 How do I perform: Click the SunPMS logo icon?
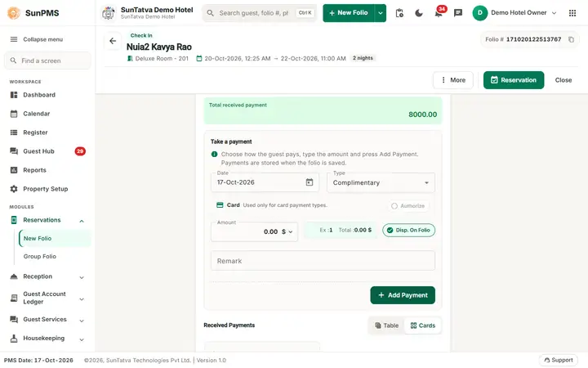14,13
